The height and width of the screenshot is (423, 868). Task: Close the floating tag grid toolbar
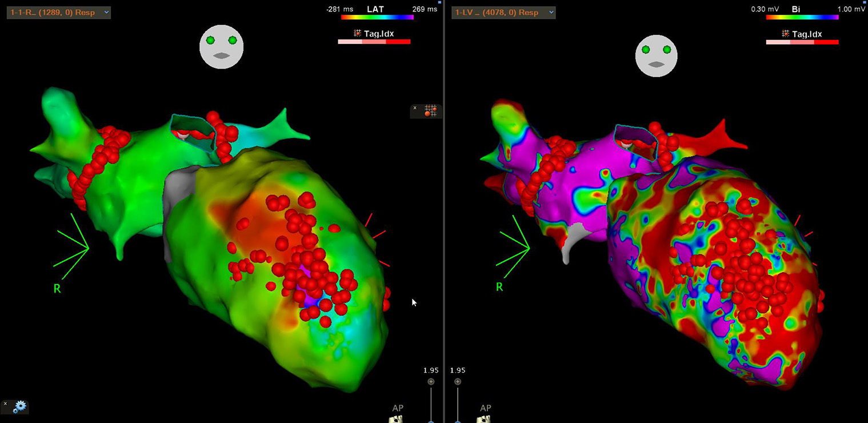click(415, 107)
